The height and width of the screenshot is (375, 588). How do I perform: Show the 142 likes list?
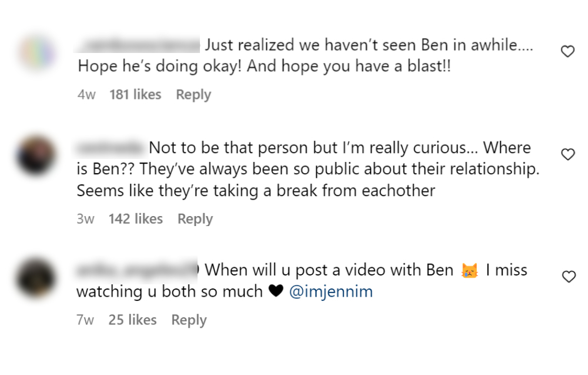136,219
